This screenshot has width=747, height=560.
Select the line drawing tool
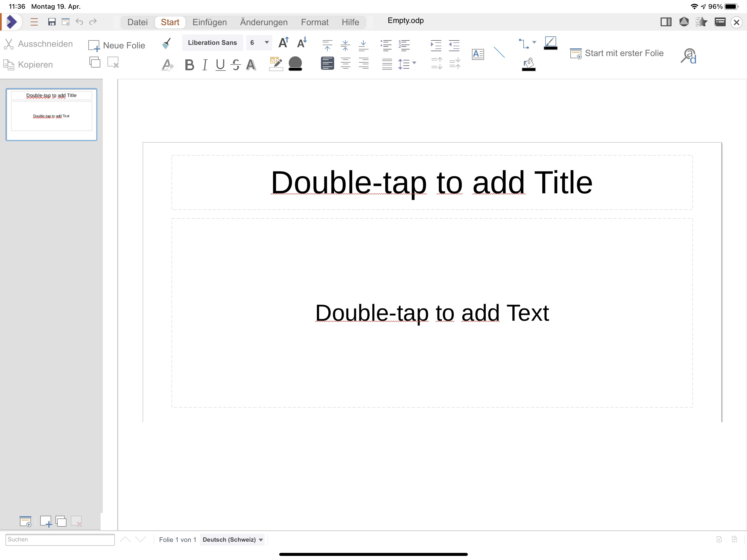tap(499, 52)
